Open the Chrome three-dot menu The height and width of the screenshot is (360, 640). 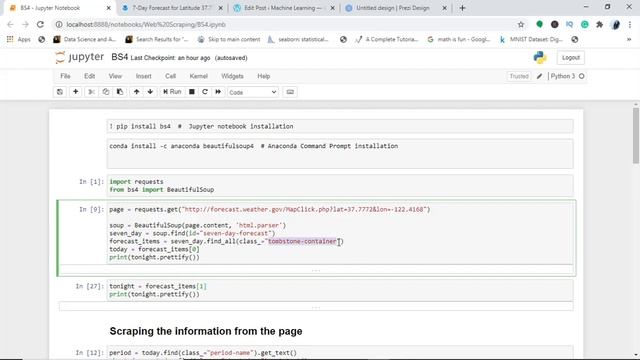pyautogui.click(x=629, y=24)
